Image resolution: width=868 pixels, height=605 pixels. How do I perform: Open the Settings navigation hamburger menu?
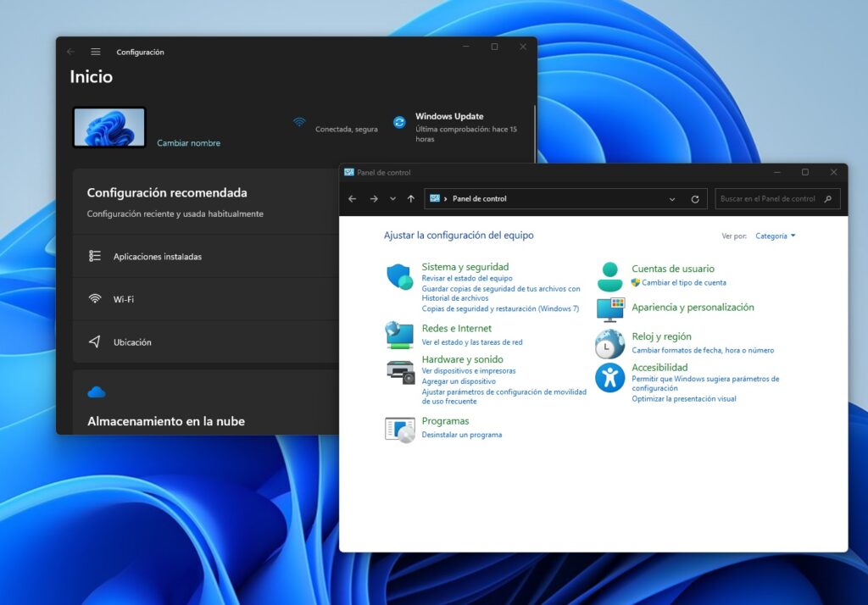(95, 51)
